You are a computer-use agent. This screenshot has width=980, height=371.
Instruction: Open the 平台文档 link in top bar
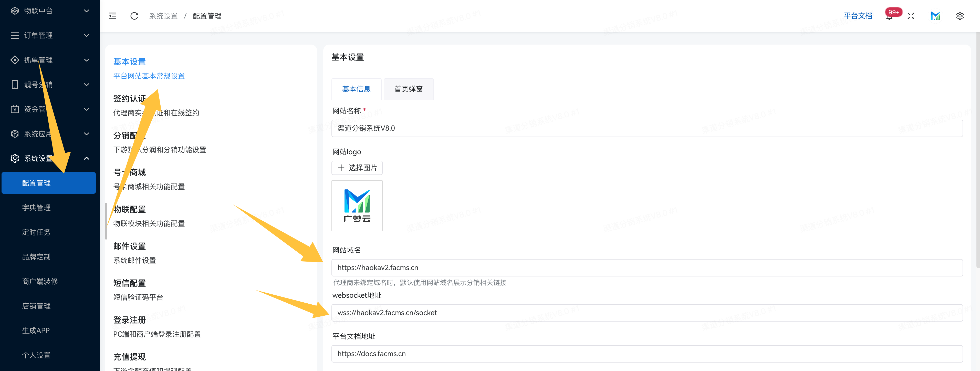[x=858, y=16]
